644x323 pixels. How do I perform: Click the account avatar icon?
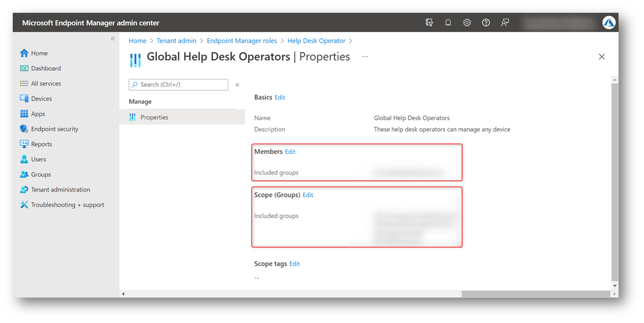(x=609, y=22)
